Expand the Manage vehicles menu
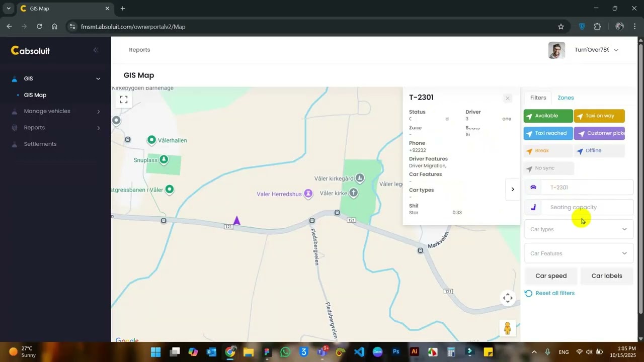The height and width of the screenshot is (362, 644). pos(55,111)
